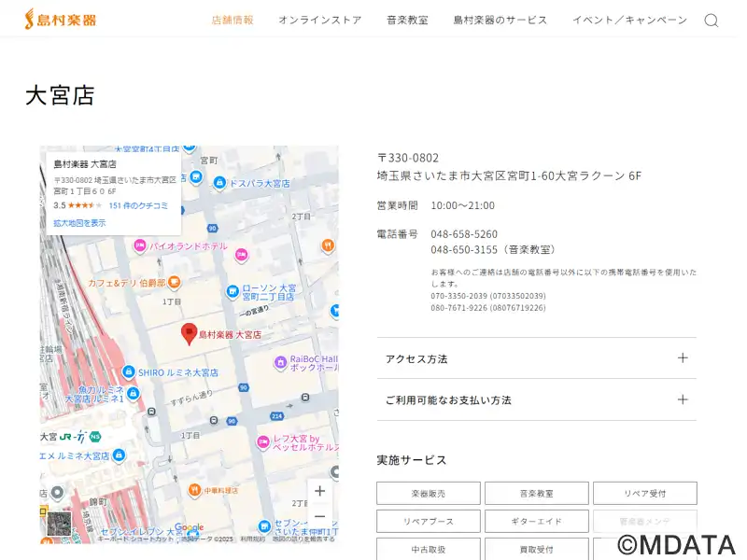The height and width of the screenshot is (560, 747).
Task: Click the Google logo on the map
Action: coord(190,527)
